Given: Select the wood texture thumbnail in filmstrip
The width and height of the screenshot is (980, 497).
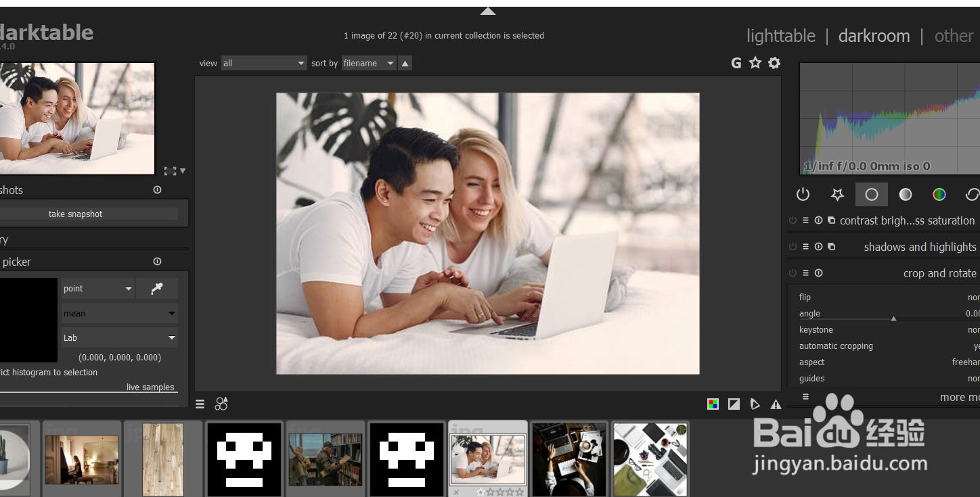Looking at the screenshot, I should [x=163, y=459].
